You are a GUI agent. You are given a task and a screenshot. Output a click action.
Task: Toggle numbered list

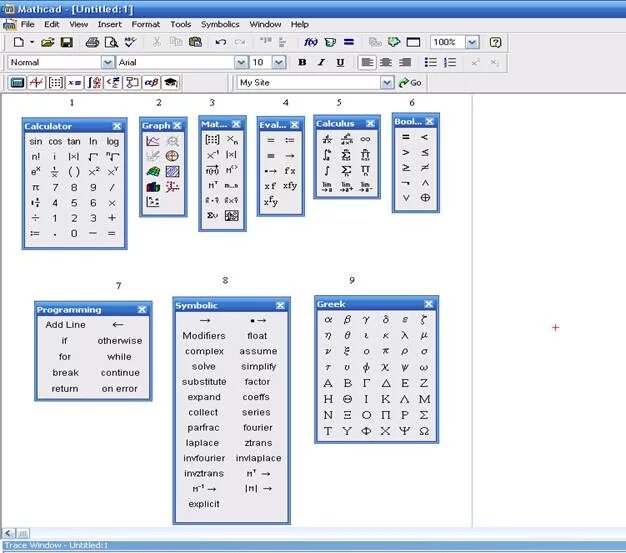point(450,62)
